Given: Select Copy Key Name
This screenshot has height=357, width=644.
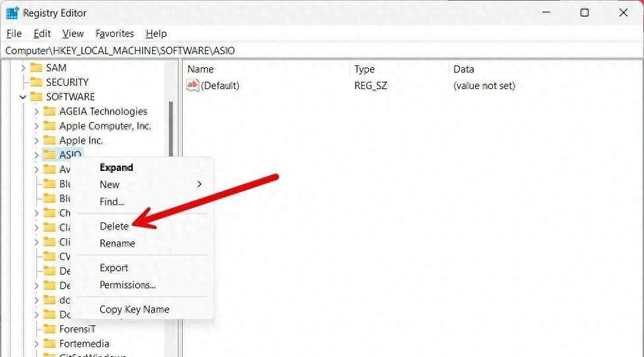Looking at the screenshot, I should tap(135, 309).
